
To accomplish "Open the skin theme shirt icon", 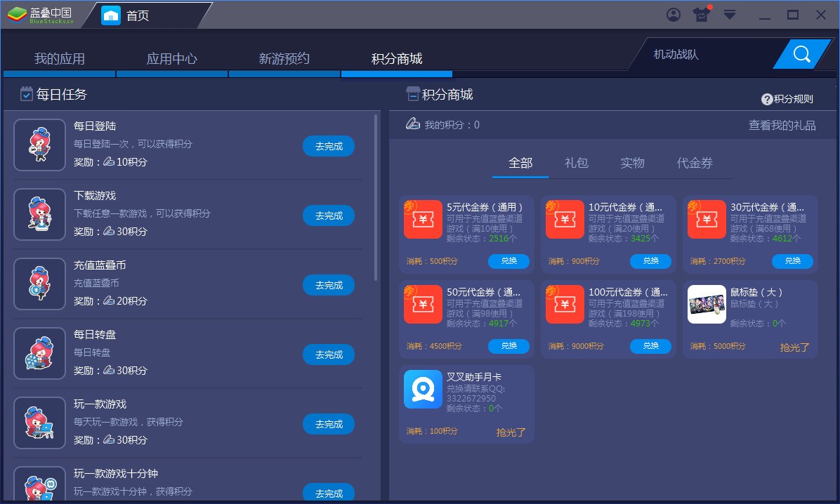I will [x=701, y=15].
